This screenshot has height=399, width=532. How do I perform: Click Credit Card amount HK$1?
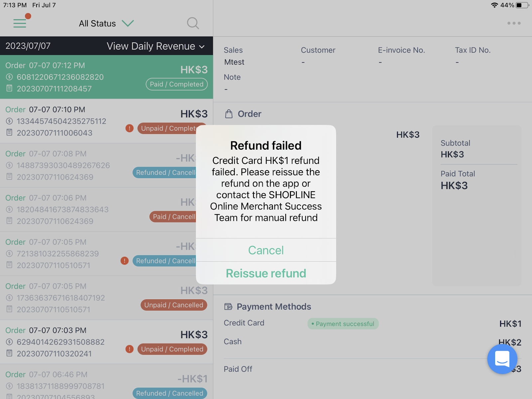click(x=510, y=324)
